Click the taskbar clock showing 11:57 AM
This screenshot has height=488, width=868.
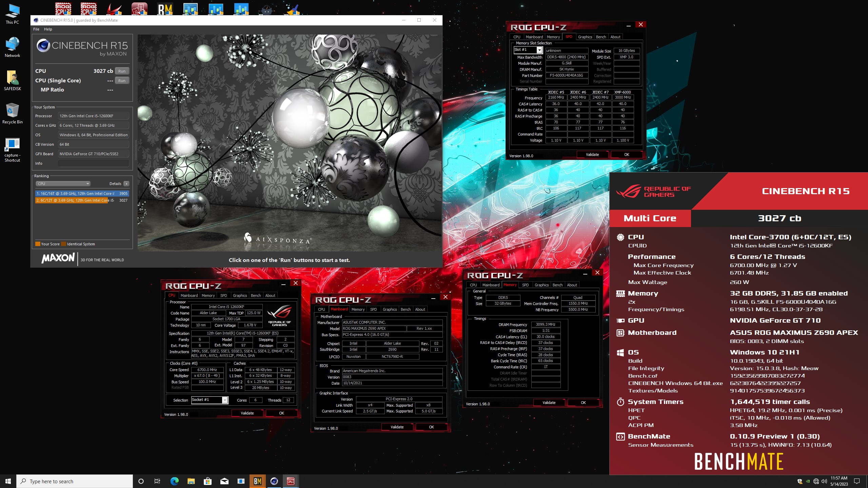(839, 481)
